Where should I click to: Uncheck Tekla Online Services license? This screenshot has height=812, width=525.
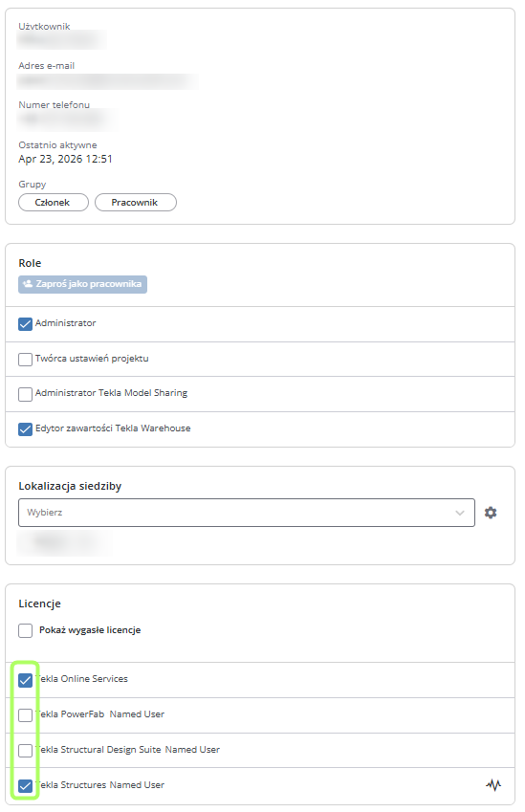pos(26,679)
